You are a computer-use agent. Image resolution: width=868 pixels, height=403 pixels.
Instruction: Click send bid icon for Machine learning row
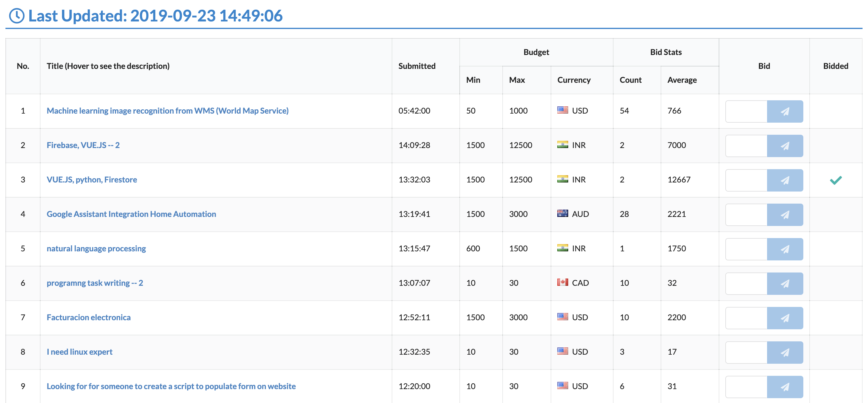tap(785, 111)
